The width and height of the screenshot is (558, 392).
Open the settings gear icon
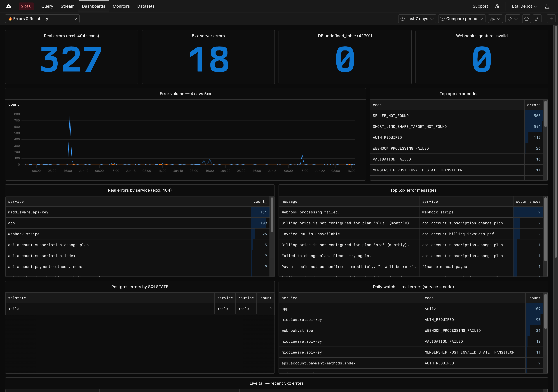click(x=497, y=6)
